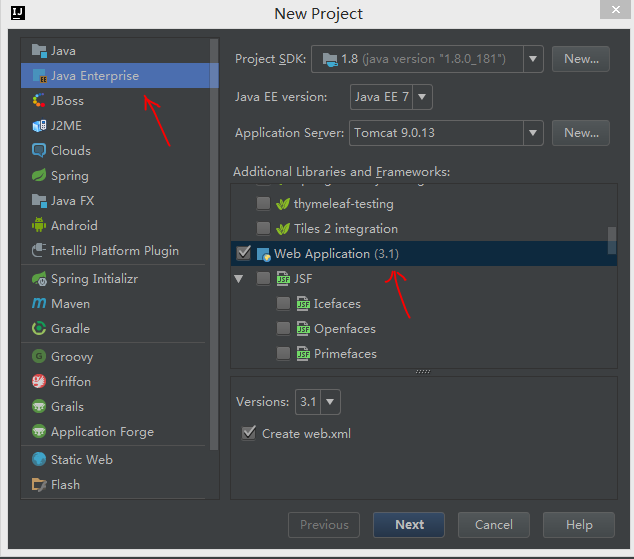Viewport: 634px width, 559px height.
Task: Click the Maven m icon
Action: (39, 303)
